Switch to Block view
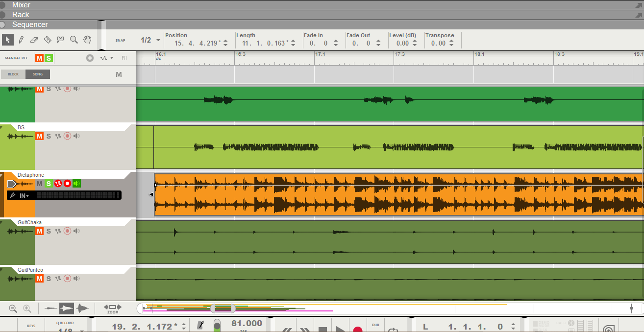Screen dimensions: 644x332 click(x=13, y=74)
